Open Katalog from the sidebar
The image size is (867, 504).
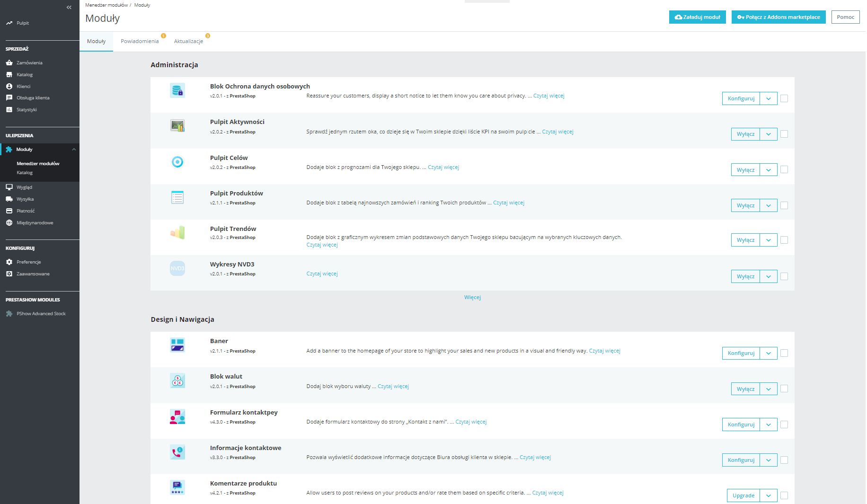tap(9, 74)
